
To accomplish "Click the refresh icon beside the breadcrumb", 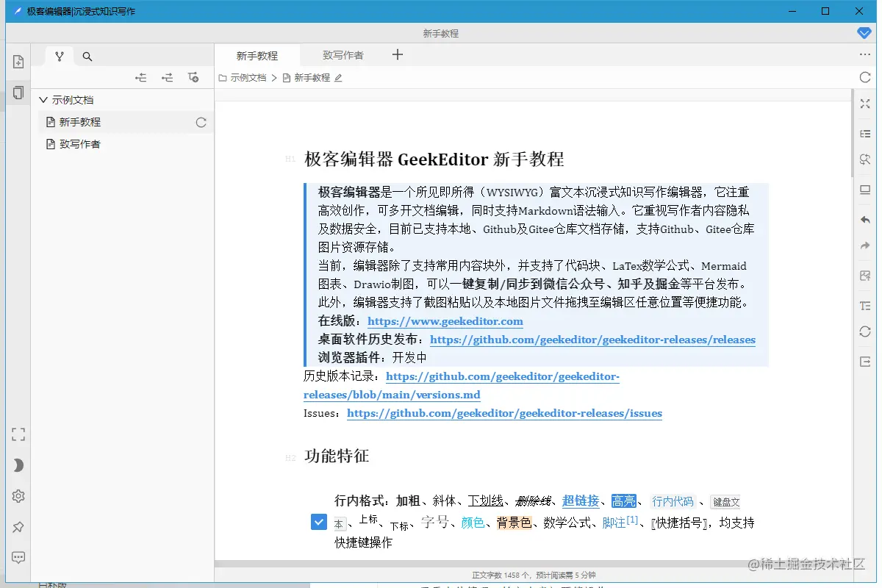I will point(864,77).
